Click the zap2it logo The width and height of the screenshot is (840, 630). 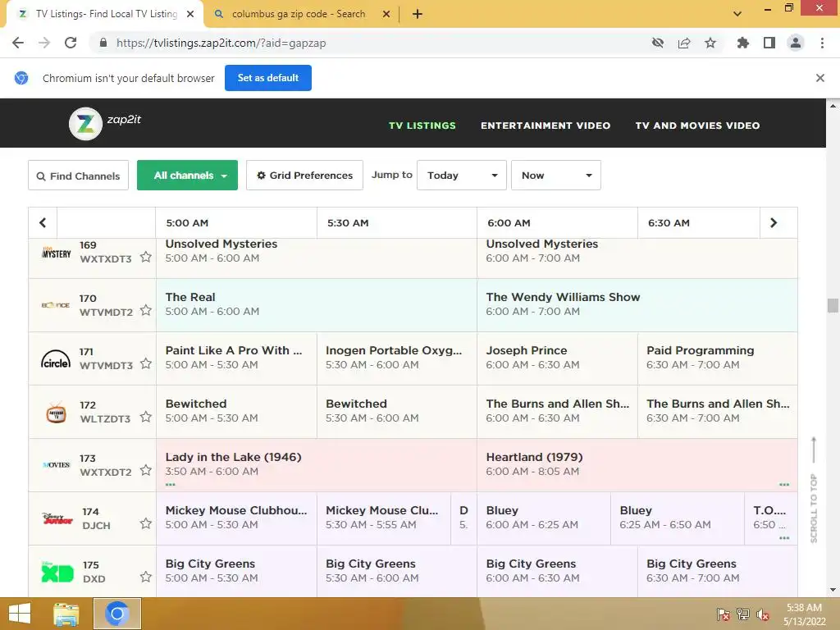(105, 123)
